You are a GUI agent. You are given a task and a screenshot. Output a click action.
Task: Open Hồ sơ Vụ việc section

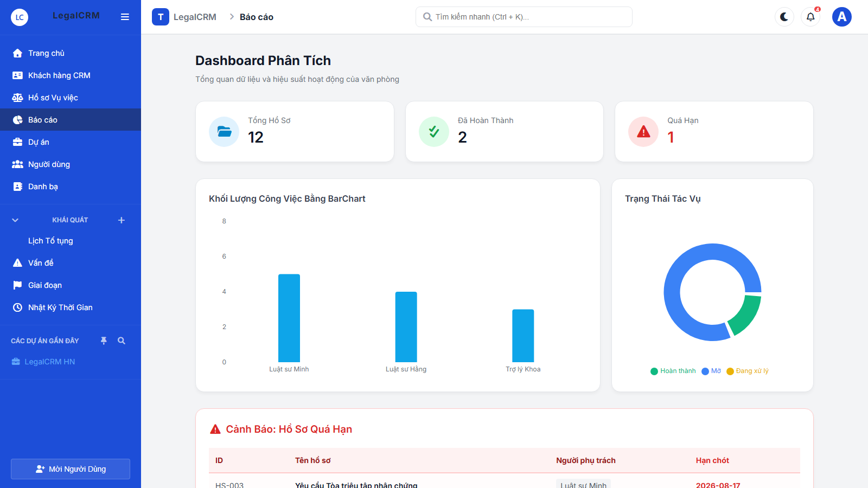(71, 98)
